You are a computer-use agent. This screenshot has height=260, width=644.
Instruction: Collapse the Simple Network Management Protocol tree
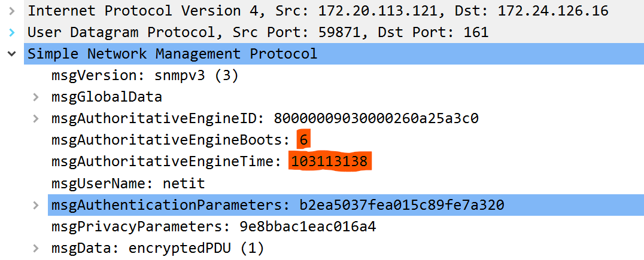pos(11,54)
